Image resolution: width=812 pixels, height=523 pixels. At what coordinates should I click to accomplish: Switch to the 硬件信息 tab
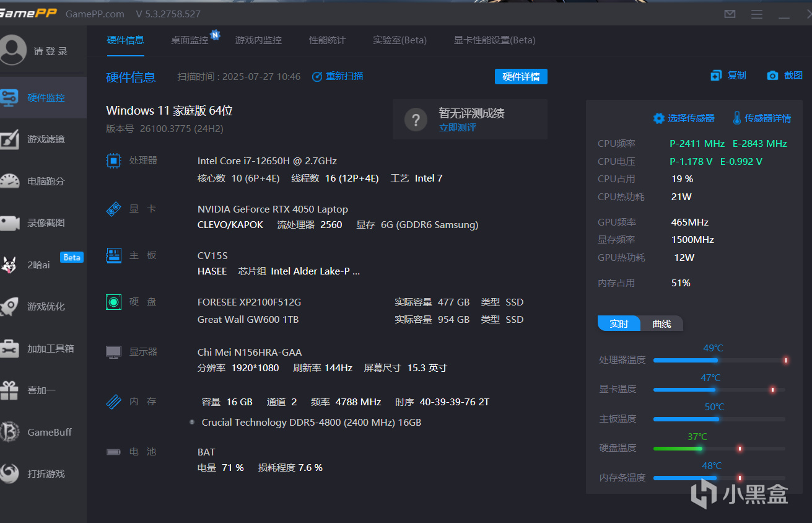tap(125, 40)
